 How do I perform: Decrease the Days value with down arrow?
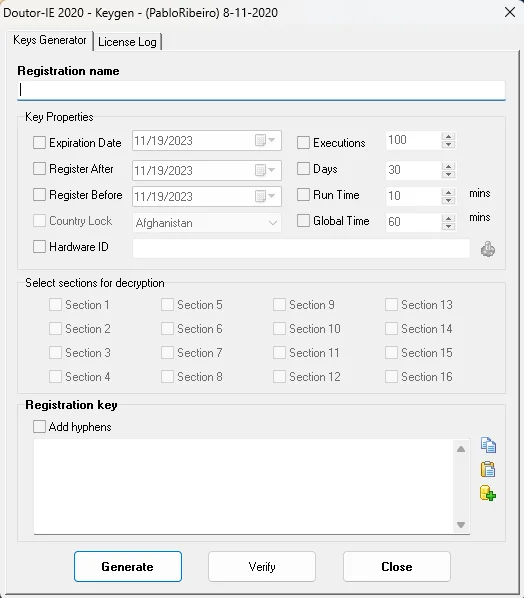[x=448, y=174]
